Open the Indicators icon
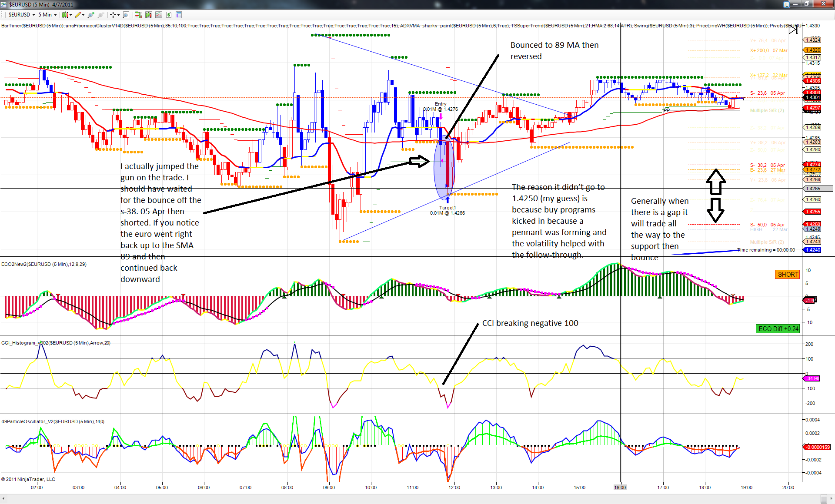Viewport: 835px width, 504px height. [x=159, y=15]
